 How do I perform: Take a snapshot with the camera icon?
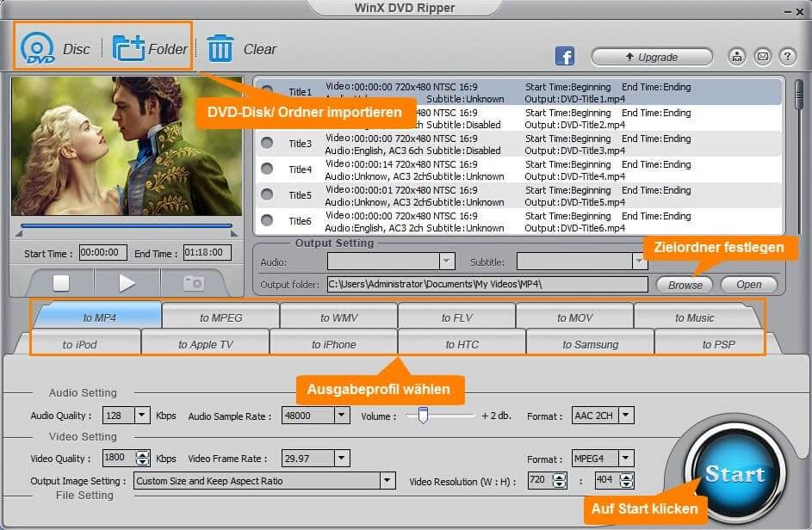coord(193,283)
